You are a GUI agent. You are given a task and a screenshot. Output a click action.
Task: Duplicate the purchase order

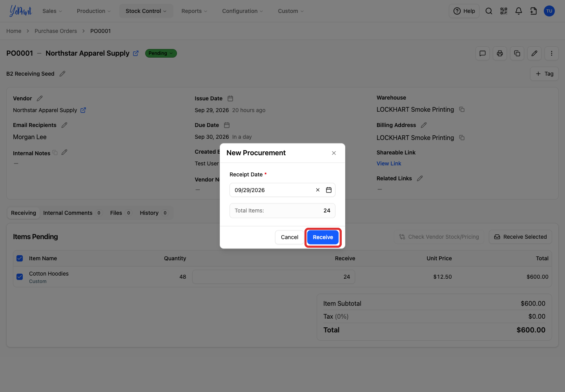[x=517, y=53]
